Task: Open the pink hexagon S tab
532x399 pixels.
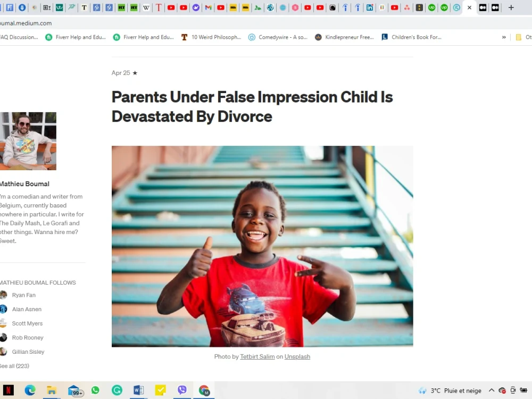Action: [295, 7]
